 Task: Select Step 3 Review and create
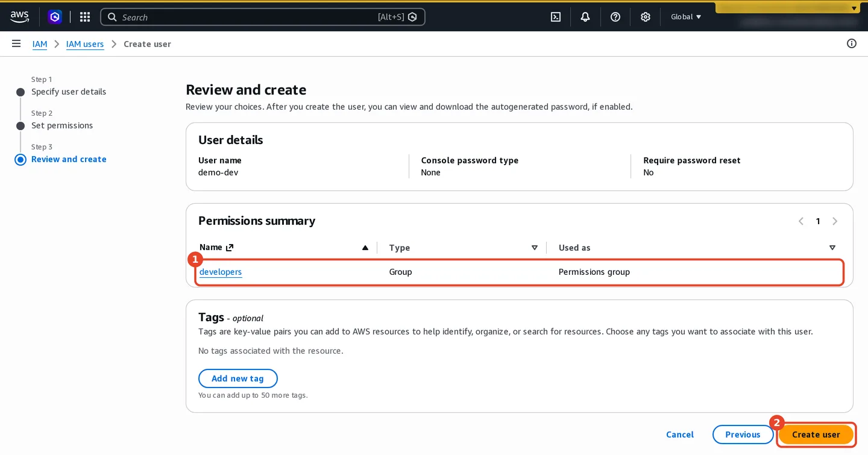click(x=69, y=159)
